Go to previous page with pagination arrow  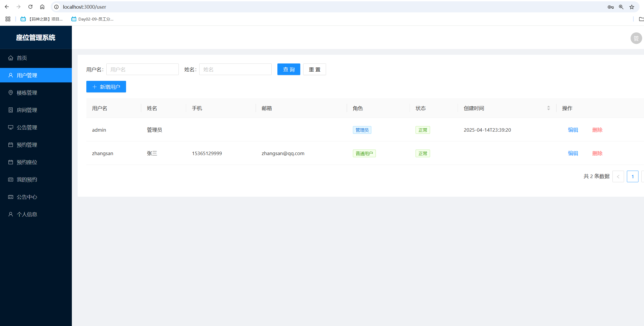618,177
